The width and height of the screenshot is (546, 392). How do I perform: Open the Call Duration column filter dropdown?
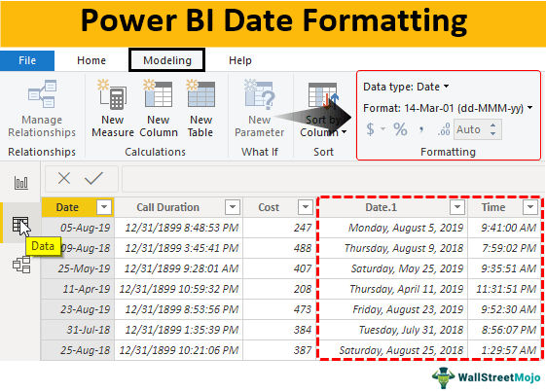click(x=233, y=207)
